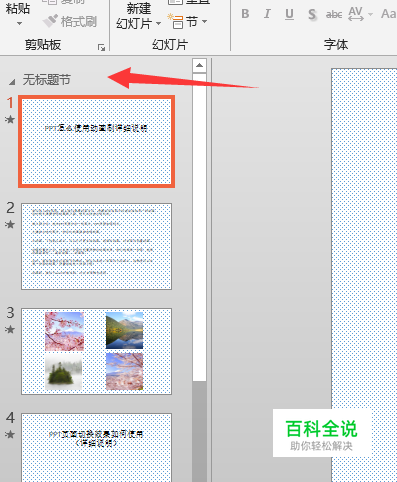Select slide 4 thumbnail
Viewport: 397px width, 482px height.
point(96,448)
